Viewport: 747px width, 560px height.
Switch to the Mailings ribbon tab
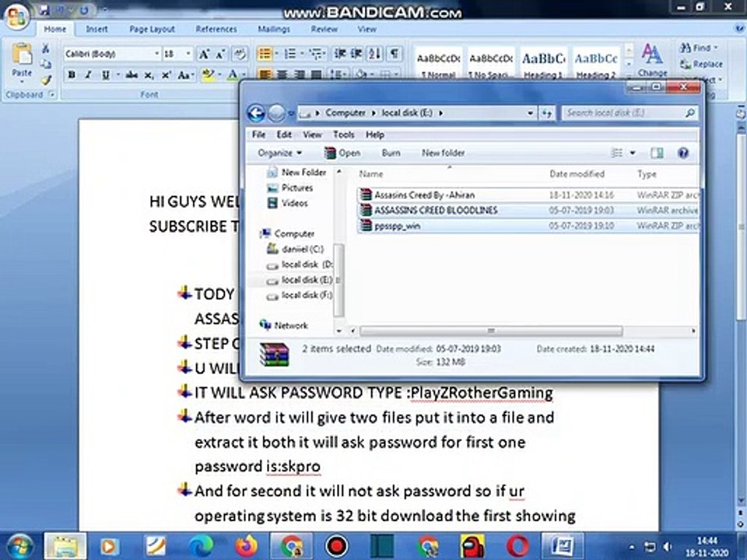[x=273, y=29]
